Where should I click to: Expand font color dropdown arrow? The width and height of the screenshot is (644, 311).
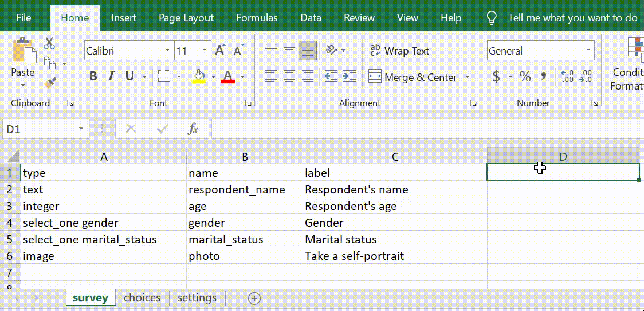click(x=242, y=77)
